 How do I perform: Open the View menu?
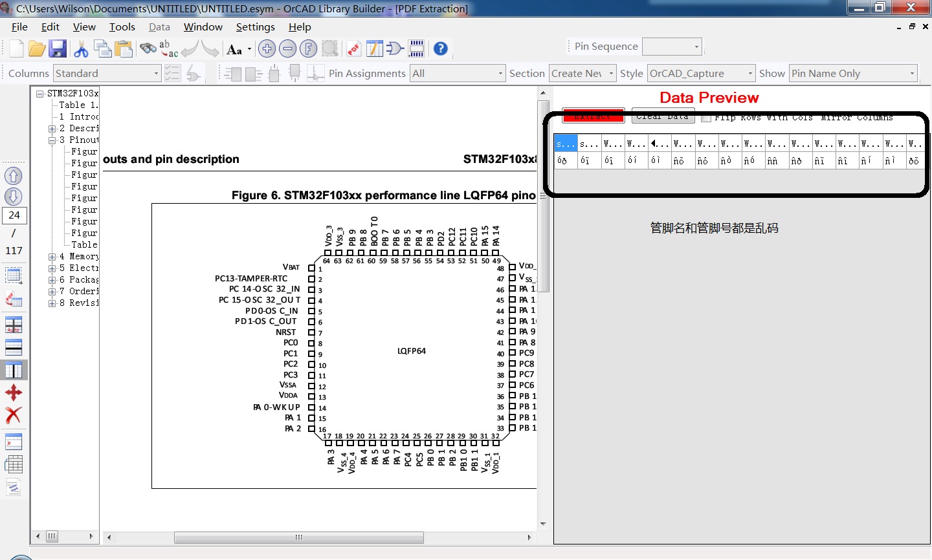pyautogui.click(x=84, y=27)
